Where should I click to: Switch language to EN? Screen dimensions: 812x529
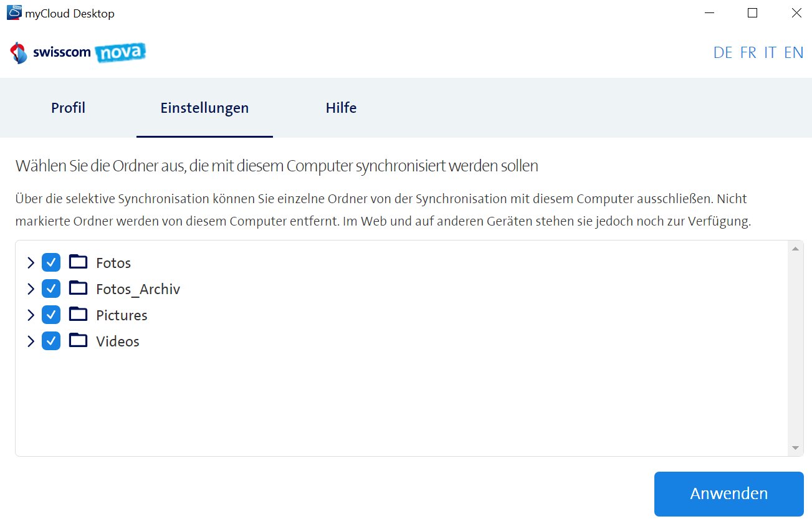click(x=794, y=52)
